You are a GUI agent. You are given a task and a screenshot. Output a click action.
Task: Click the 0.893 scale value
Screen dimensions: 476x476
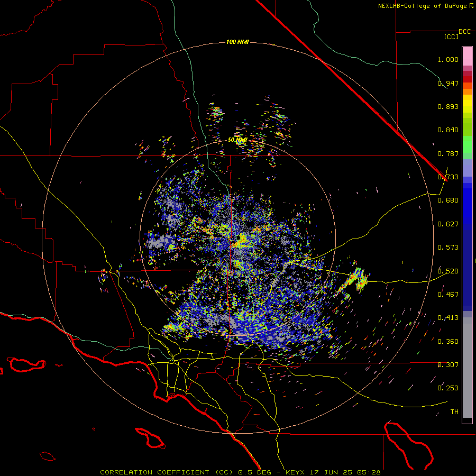448,106
